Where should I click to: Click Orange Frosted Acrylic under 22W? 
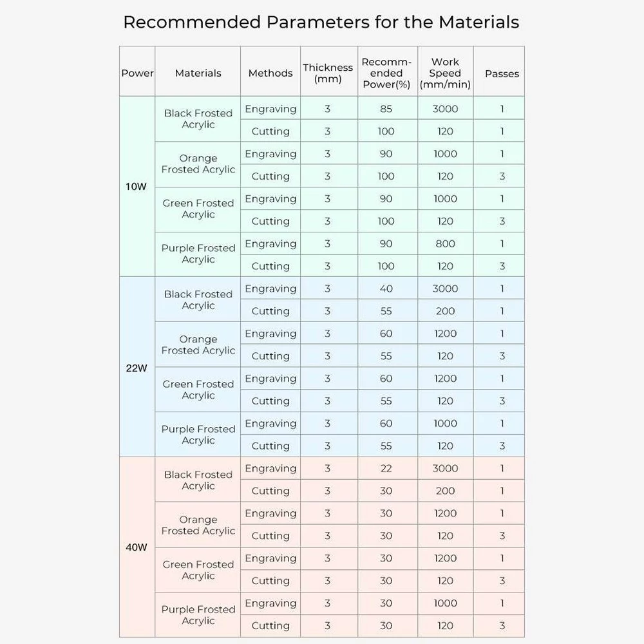[198, 344]
